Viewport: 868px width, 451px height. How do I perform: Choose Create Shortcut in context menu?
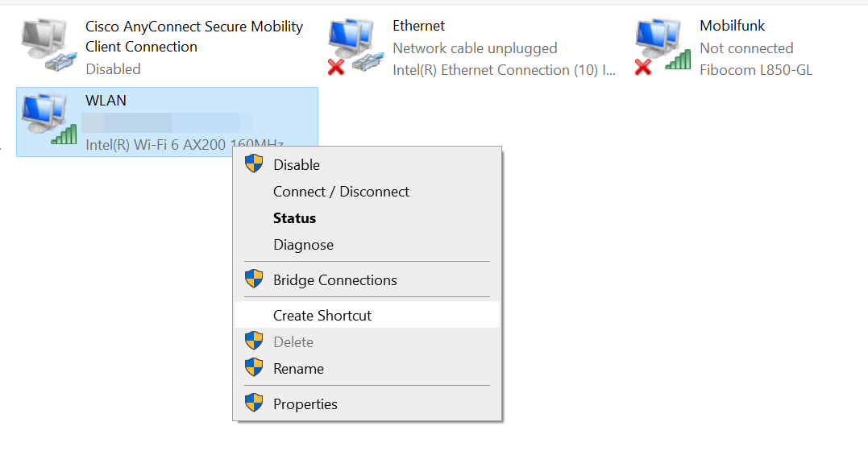click(x=322, y=316)
